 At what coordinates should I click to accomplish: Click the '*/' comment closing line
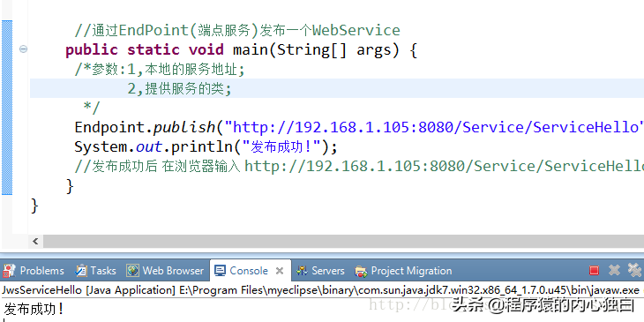(92, 108)
